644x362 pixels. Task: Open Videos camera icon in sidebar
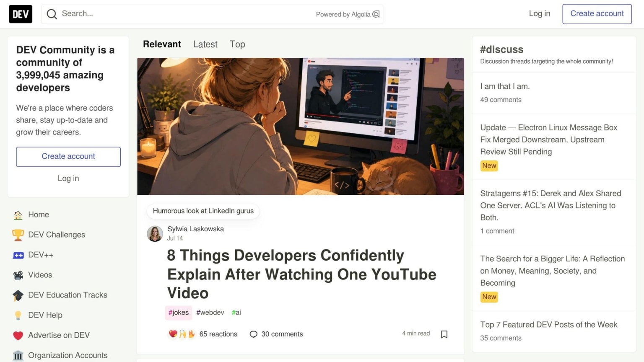click(18, 275)
